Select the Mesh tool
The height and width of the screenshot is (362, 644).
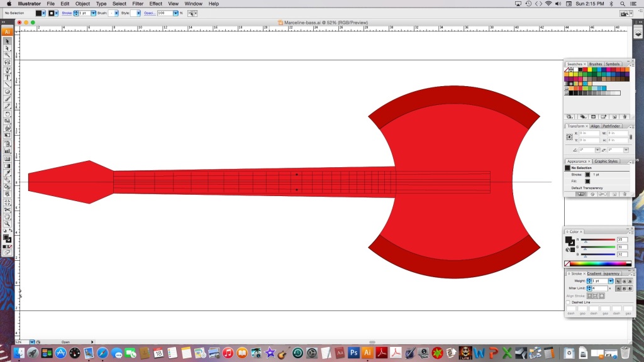pyautogui.click(x=8, y=158)
